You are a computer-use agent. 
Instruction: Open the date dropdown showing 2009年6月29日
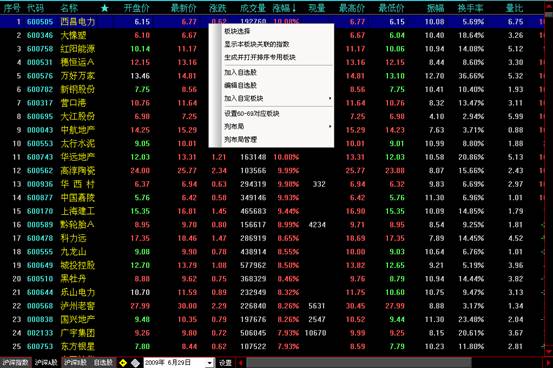coord(210,363)
